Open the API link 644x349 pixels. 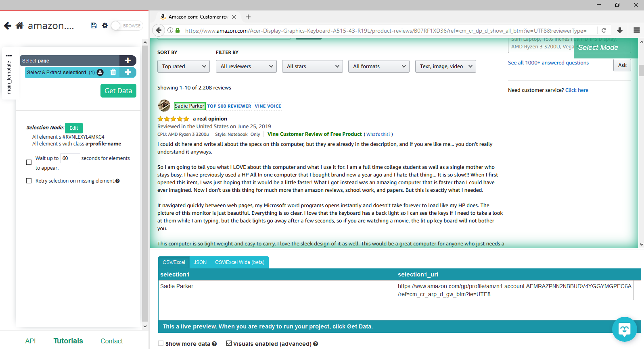click(x=30, y=341)
